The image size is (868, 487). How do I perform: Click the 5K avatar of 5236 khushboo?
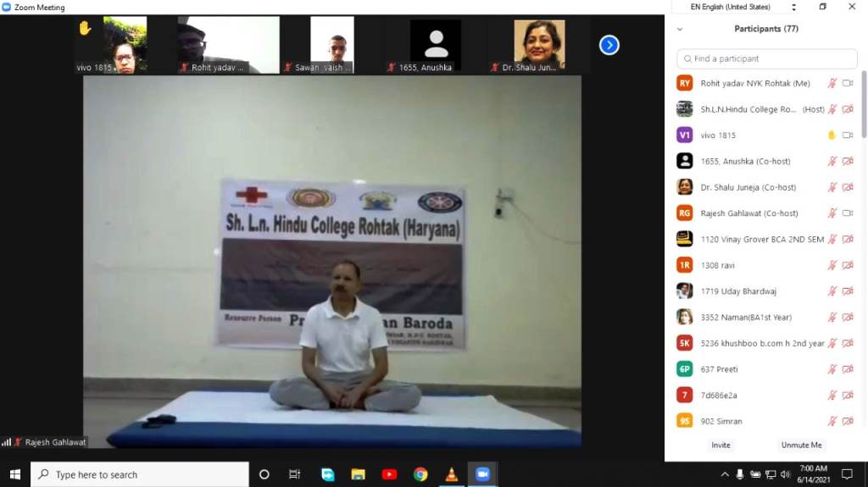(684, 343)
